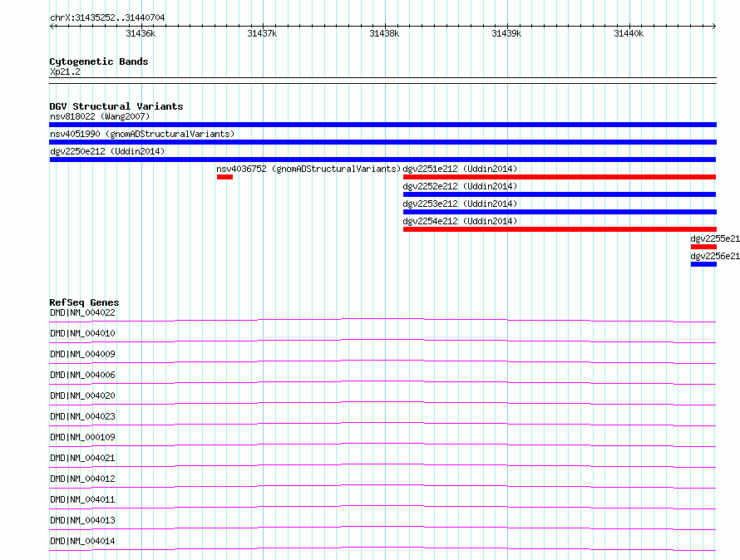Click the short blue dgv2256e21 bar

coord(703,264)
